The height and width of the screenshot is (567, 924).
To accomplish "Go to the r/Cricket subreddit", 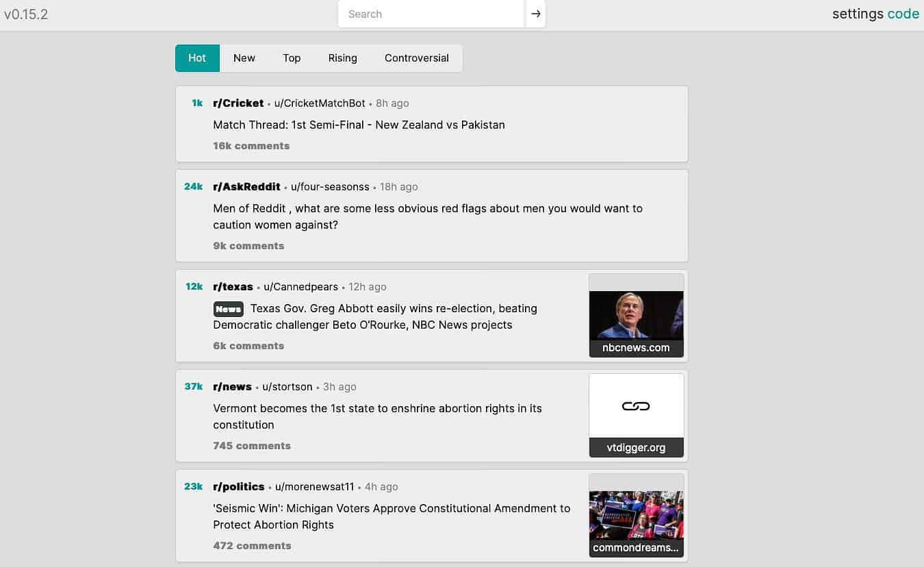I will [238, 103].
